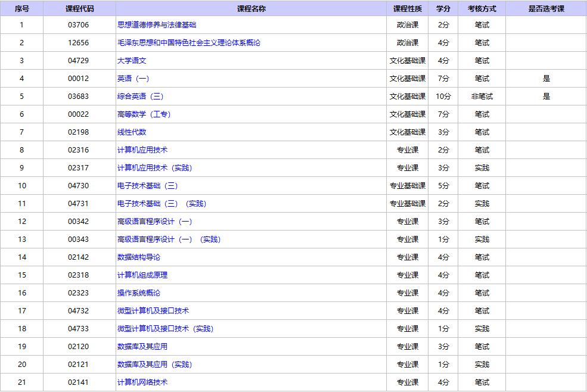This screenshot has width=587, height=392.
Task: Click 文化基础课 in the 大学语文 row
Action: pos(407,61)
